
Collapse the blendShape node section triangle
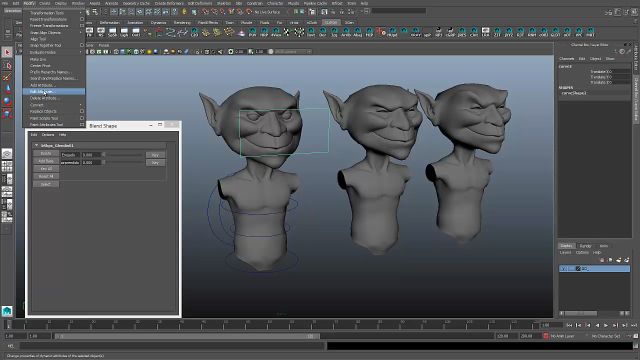coord(36,145)
